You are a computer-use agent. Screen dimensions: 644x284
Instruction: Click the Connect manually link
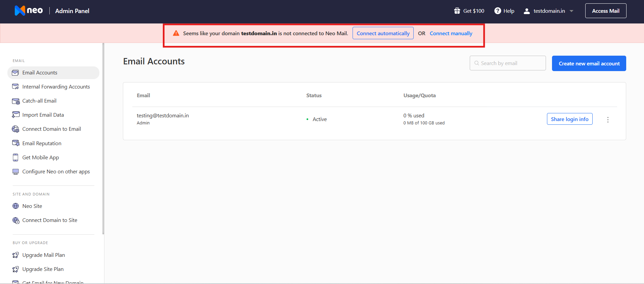[x=451, y=33]
